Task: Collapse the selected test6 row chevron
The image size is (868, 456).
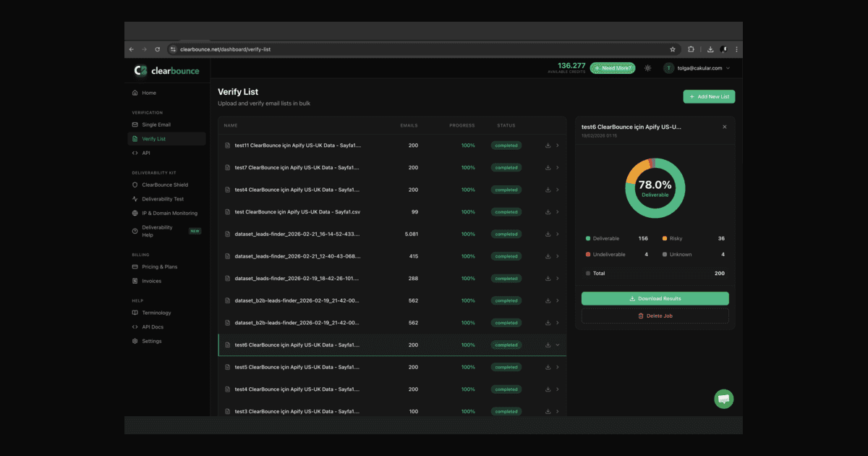Action: pos(558,345)
